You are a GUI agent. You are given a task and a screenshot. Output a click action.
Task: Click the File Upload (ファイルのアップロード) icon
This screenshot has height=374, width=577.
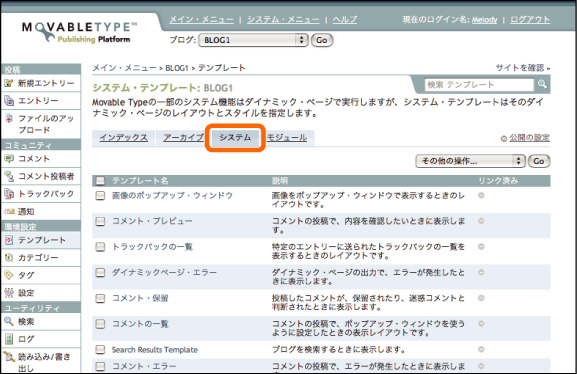[9, 119]
